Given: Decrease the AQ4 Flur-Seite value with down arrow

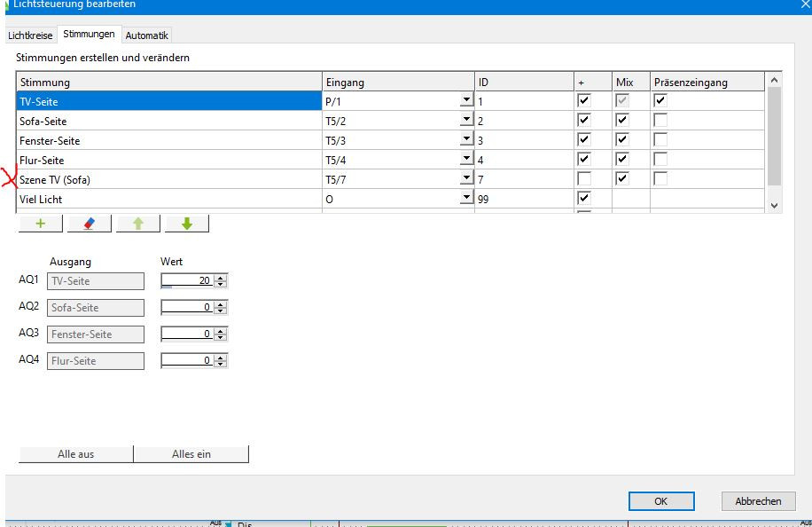Looking at the screenshot, I should 221,365.
